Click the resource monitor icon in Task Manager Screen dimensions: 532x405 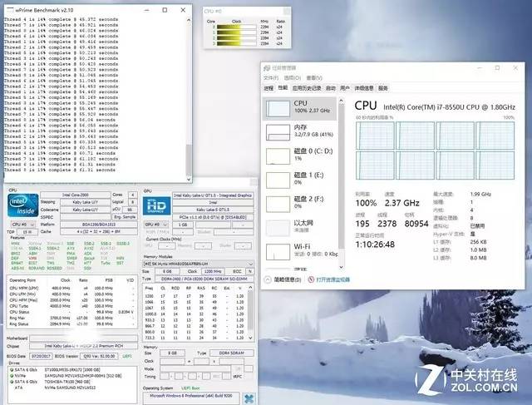[311, 279]
